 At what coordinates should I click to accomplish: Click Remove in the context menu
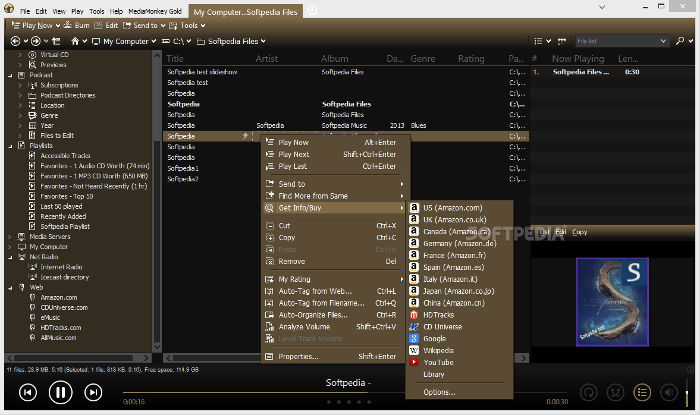click(x=335, y=261)
